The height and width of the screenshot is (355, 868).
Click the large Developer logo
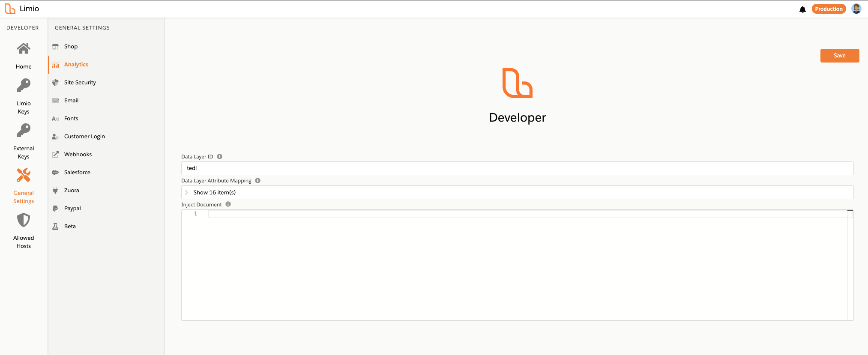(517, 83)
